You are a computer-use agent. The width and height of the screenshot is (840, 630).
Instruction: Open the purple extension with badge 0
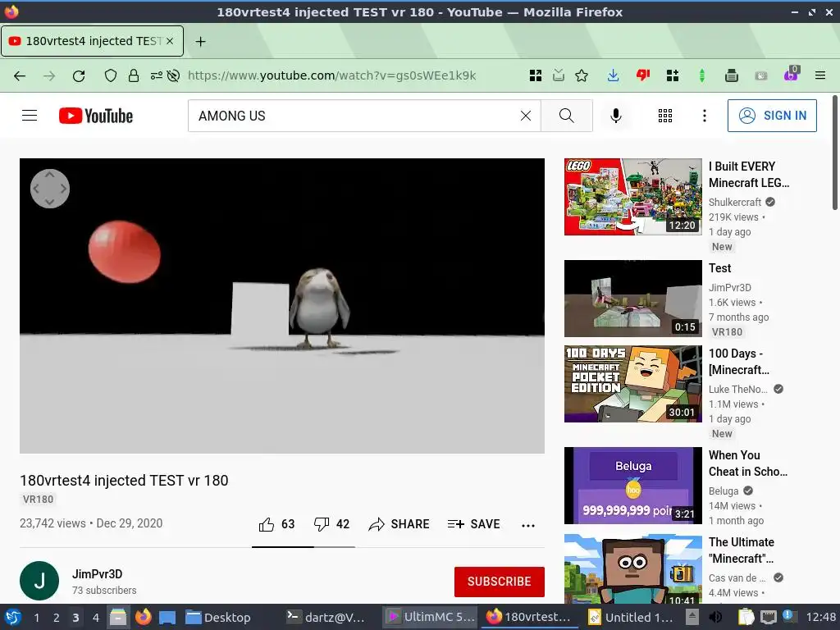point(791,74)
